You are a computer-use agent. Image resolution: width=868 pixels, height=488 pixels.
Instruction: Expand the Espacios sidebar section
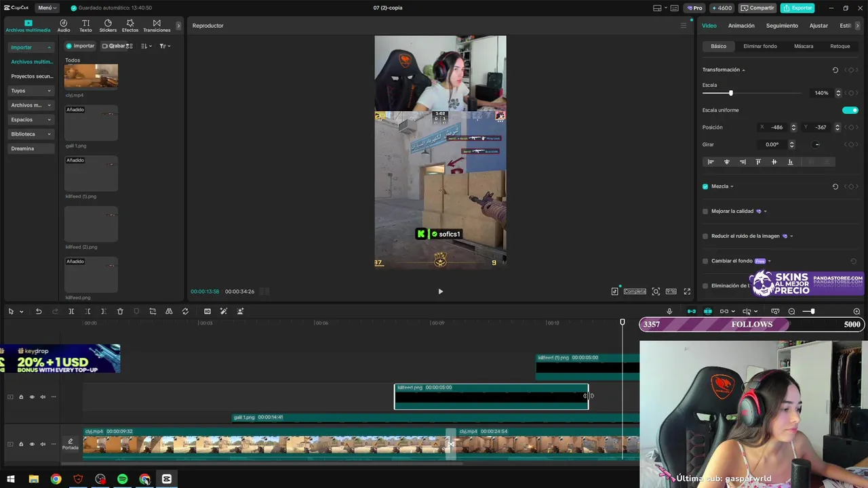31,119
